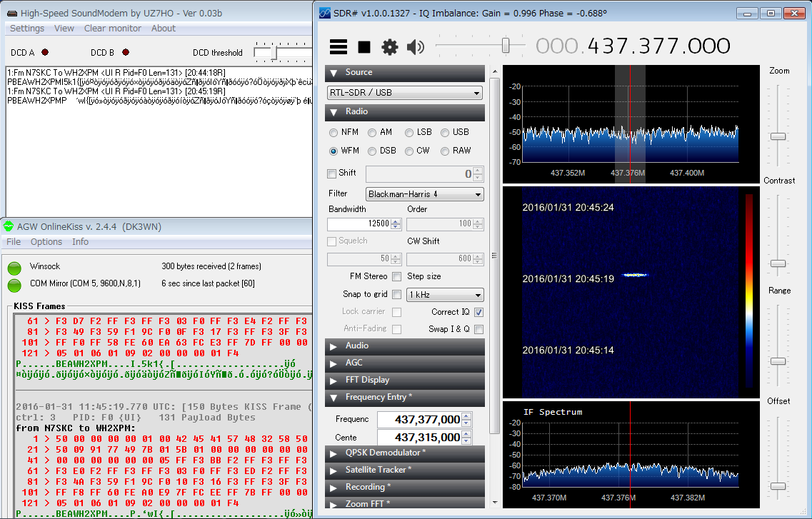
Task: Mute audio with the speaker icon
Action: click(415, 47)
